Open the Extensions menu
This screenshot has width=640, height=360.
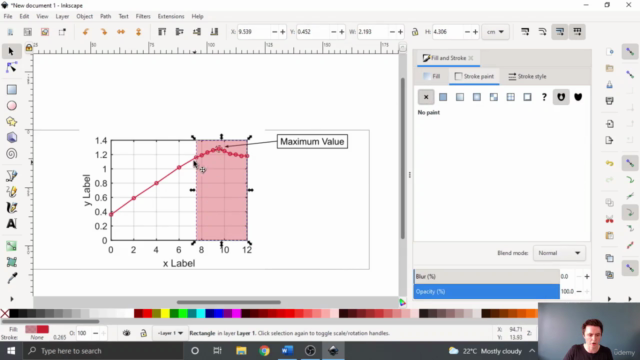(171, 16)
